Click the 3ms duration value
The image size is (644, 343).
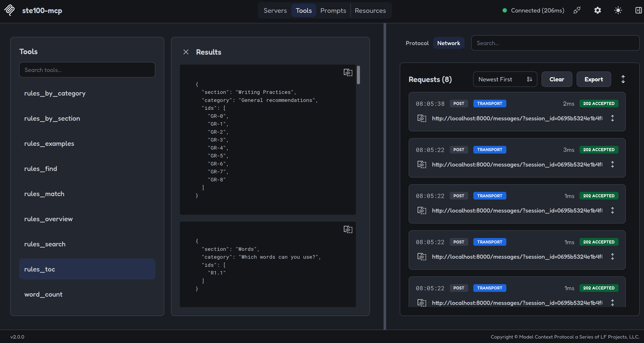[568, 150]
